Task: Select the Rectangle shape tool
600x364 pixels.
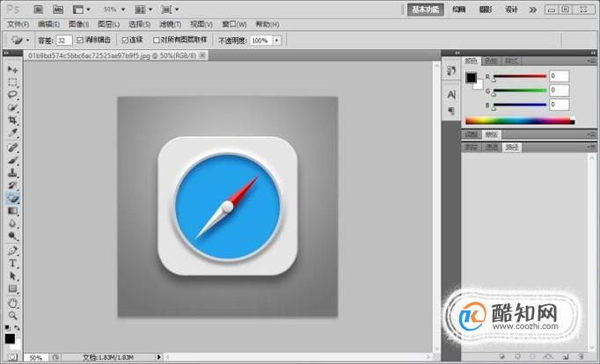Action: click(x=12, y=288)
